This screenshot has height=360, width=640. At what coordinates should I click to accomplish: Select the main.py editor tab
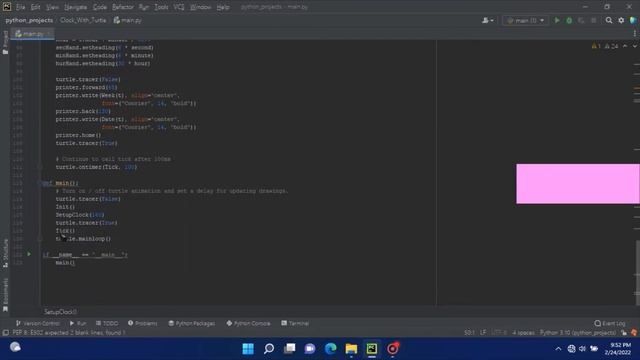(x=33, y=34)
